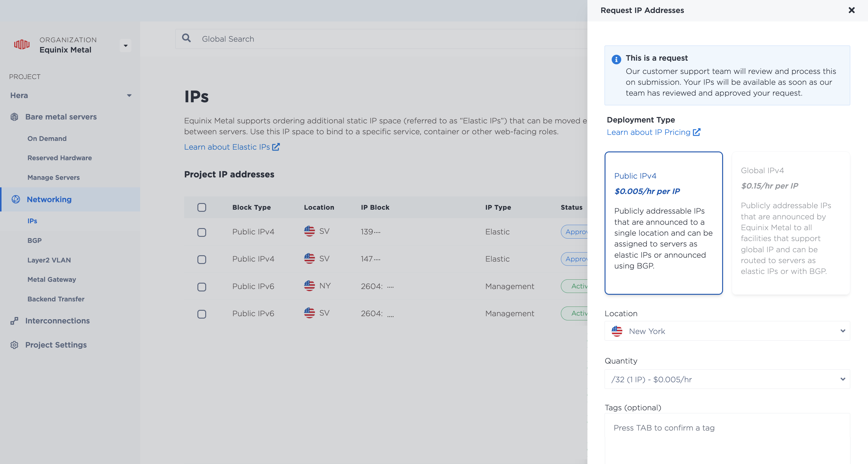Viewport: 868px width, 464px height.
Task: Click the Equinix Metal logo icon
Action: coord(22,45)
